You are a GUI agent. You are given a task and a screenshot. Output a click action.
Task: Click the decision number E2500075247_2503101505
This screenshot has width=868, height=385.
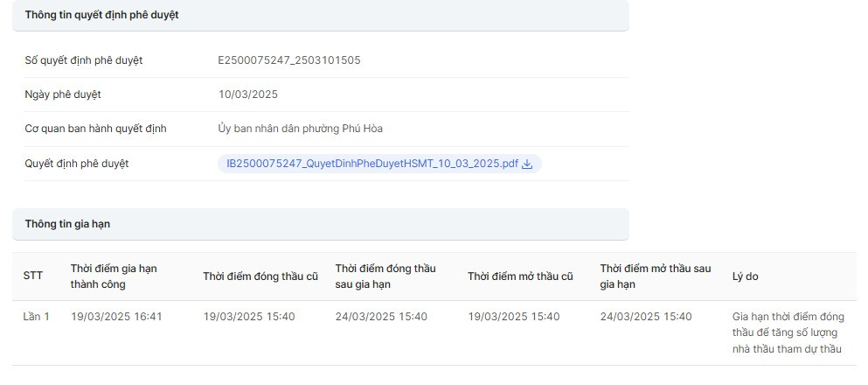[x=289, y=60]
